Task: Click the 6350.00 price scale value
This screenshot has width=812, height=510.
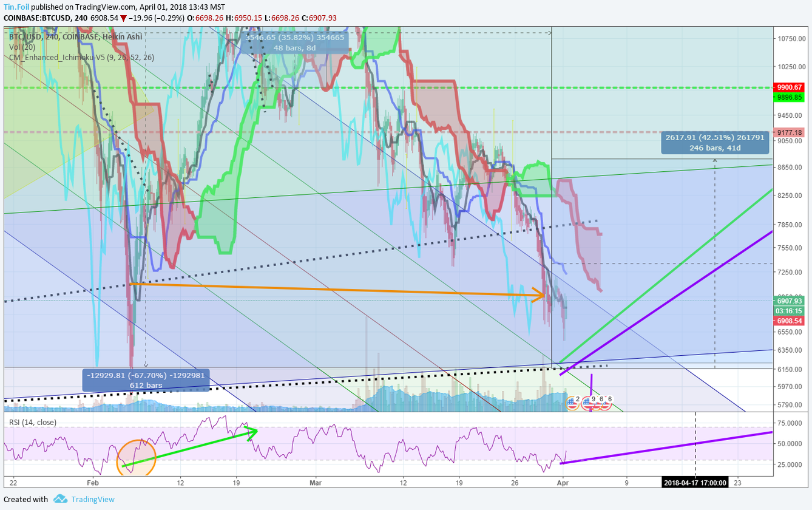Action: coord(791,350)
